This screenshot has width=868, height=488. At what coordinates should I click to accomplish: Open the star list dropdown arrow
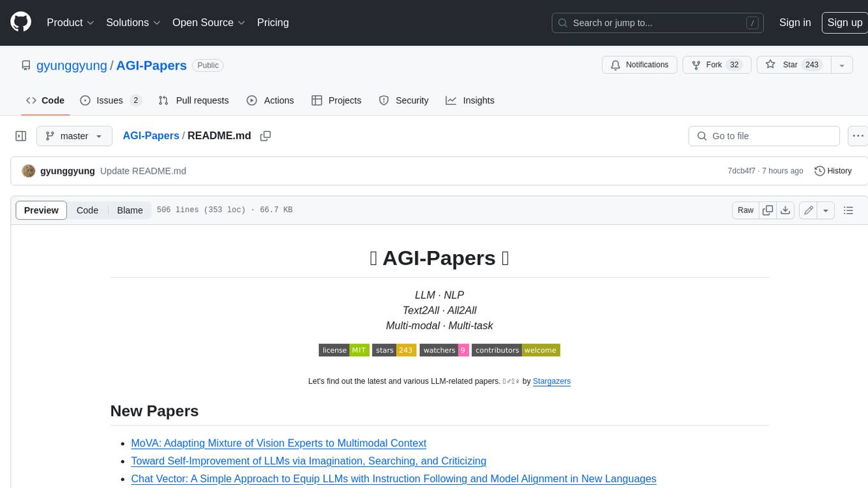pyautogui.click(x=842, y=65)
